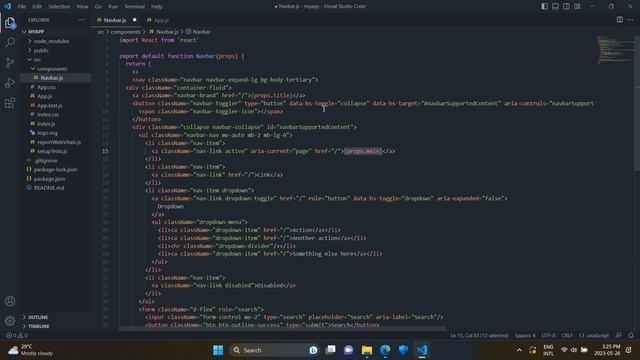Open notifications bell in status bar
Image resolution: width=640 pixels, height=360 pixels.
coord(631,335)
